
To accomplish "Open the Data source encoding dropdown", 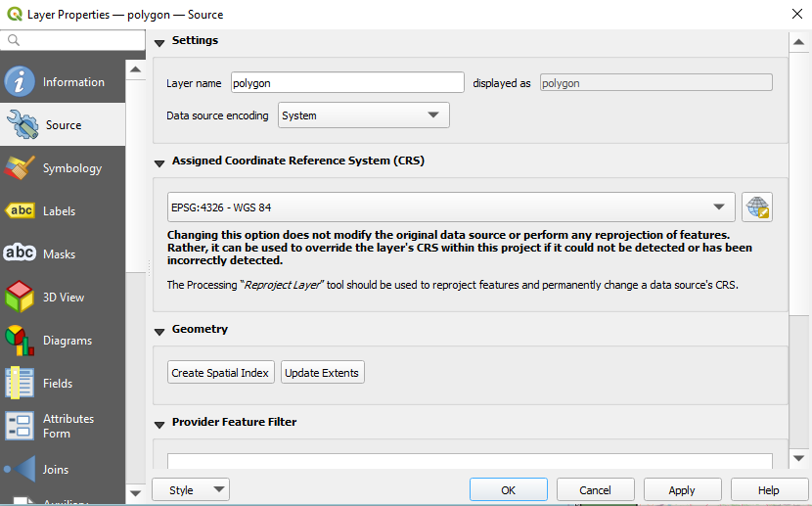I will point(363,115).
